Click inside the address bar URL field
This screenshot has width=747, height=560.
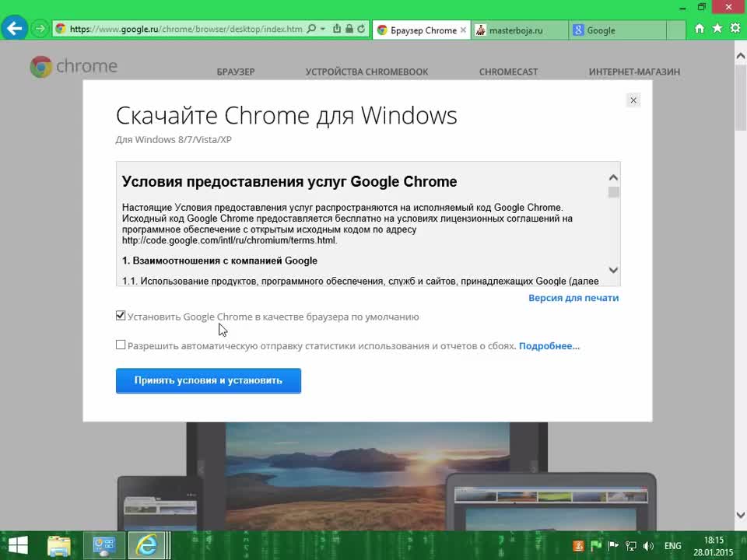(186, 29)
